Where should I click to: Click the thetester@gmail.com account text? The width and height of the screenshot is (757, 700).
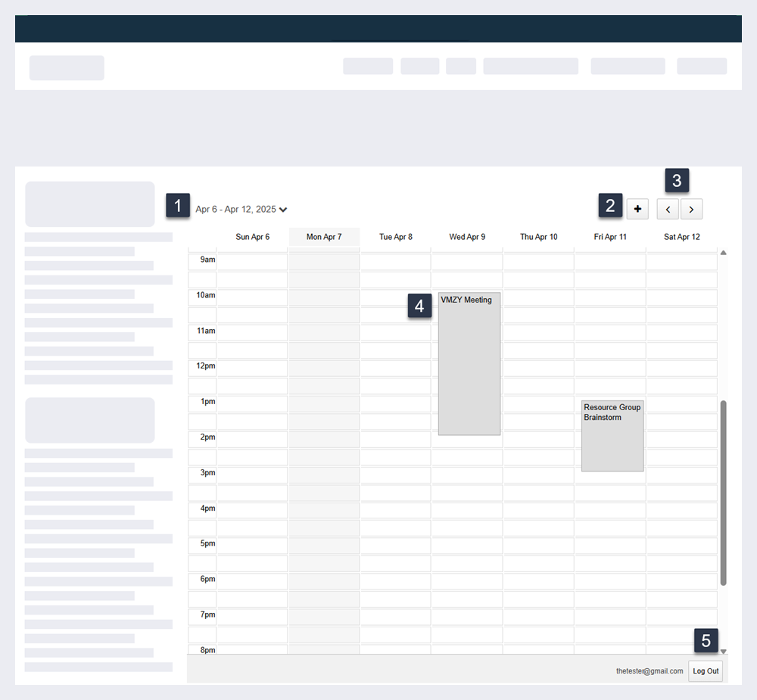tap(649, 671)
